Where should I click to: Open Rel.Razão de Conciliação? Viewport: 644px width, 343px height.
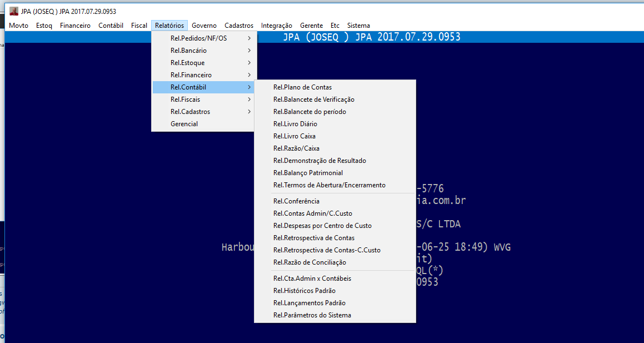coord(335,262)
